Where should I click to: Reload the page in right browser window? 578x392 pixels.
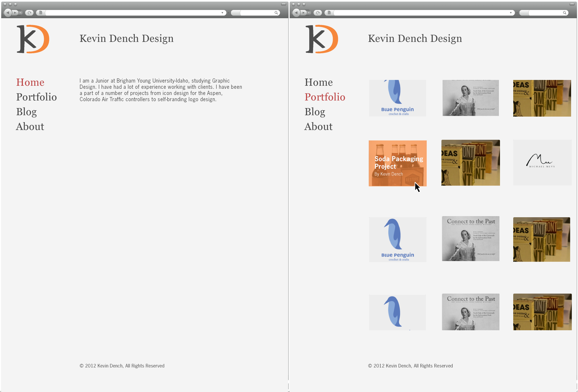(x=318, y=13)
